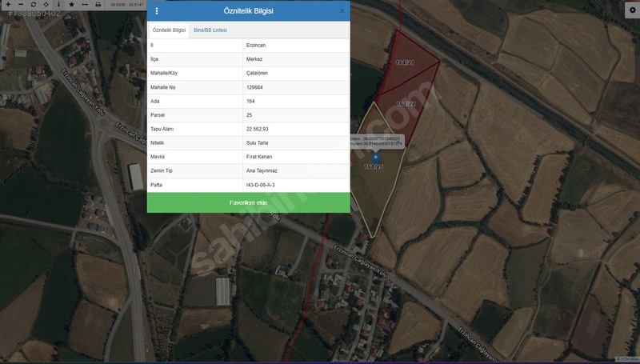Click the blue location pin on parcel 164/25
The image size is (640, 364).
tap(375, 158)
